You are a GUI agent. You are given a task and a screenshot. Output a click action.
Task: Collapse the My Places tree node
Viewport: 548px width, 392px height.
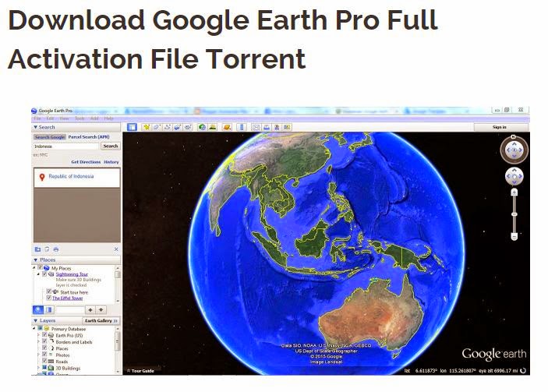coord(34,268)
